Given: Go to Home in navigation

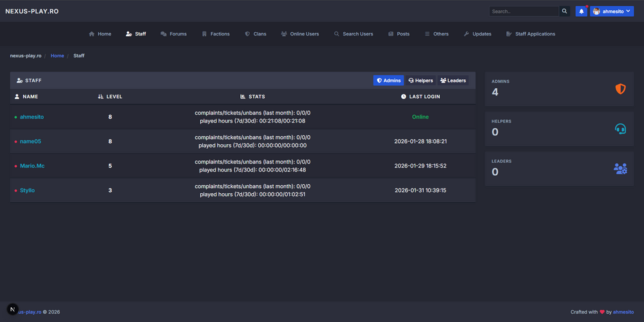Looking at the screenshot, I should click(100, 34).
